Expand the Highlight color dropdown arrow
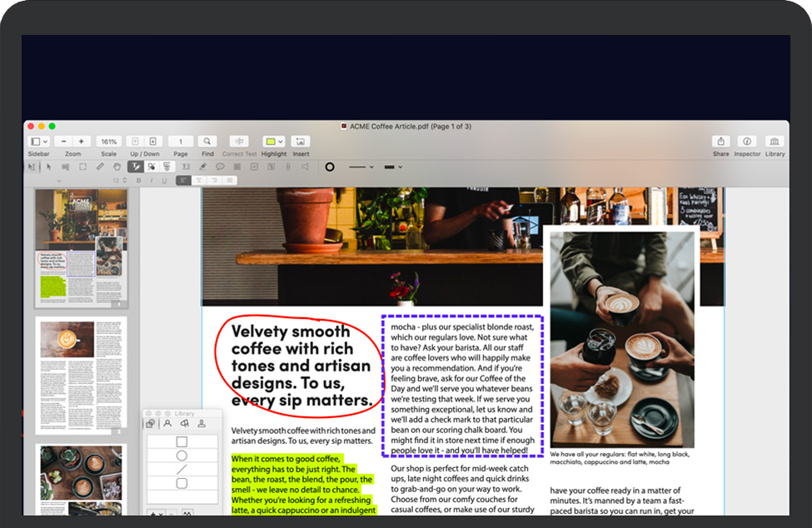812x528 pixels. [x=281, y=142]
